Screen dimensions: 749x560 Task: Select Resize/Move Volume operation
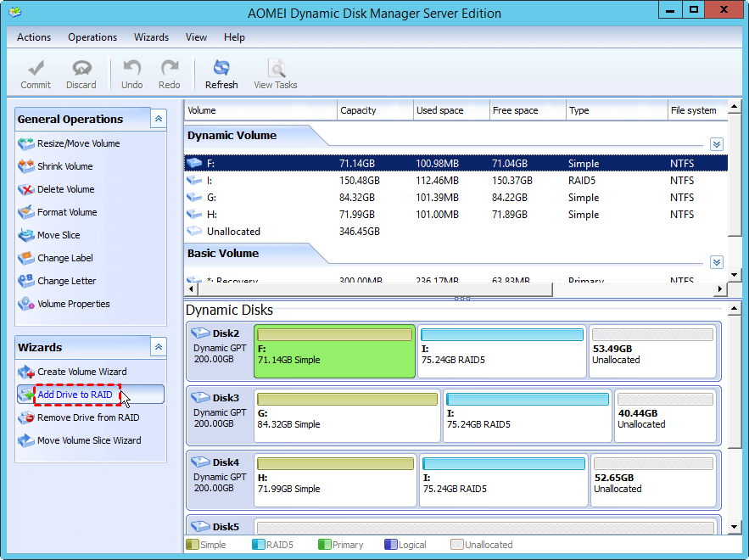coord(78,143)
